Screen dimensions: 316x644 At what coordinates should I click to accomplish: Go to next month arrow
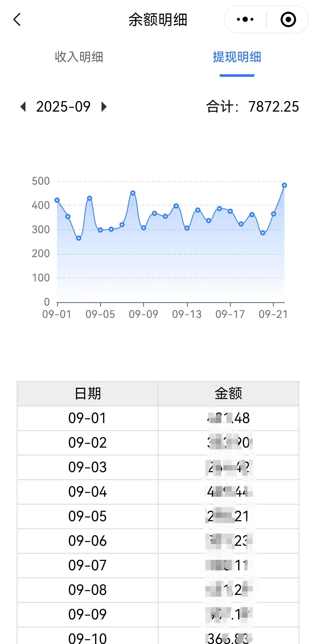point(104,107)
